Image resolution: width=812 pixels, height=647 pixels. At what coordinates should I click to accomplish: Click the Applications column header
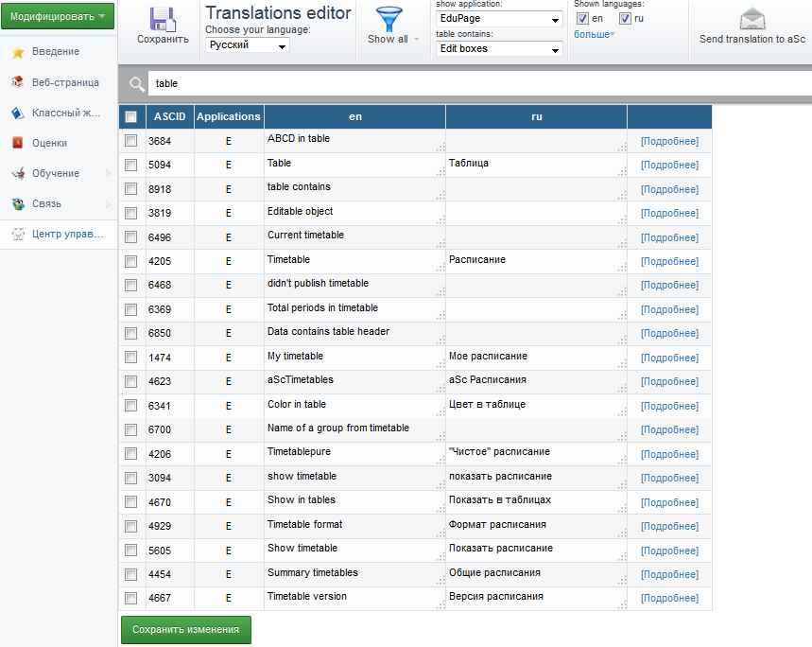(x=229, y=116)
